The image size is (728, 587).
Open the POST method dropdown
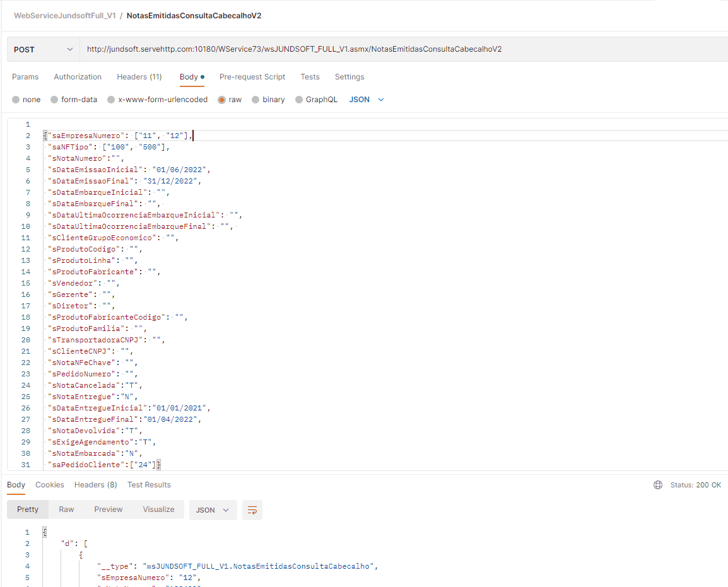(x=43, y=49)
